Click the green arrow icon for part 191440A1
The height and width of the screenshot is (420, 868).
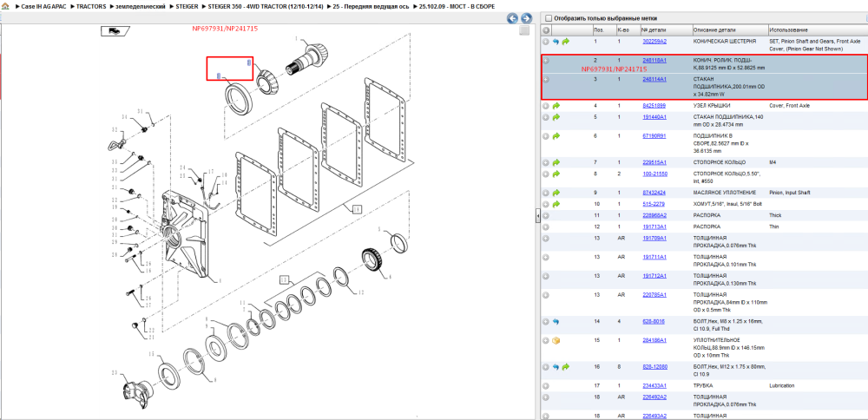[556, 117]
